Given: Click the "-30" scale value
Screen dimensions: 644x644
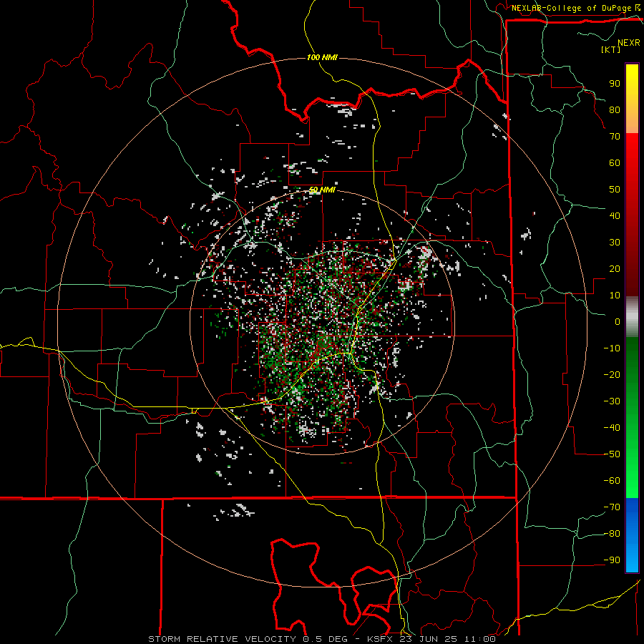Looking at the screenshot, I should 612,401.
